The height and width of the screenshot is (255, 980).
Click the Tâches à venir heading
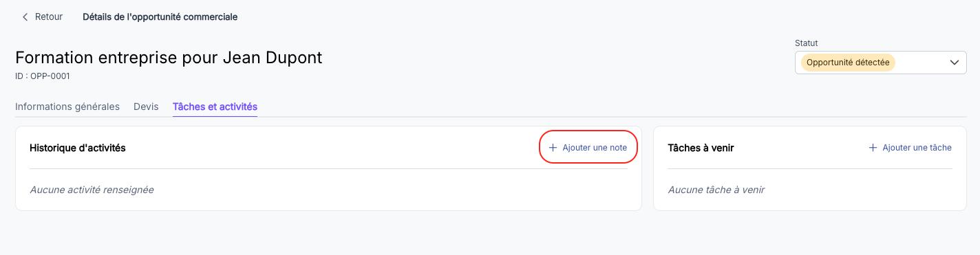[x=701, y=148]
